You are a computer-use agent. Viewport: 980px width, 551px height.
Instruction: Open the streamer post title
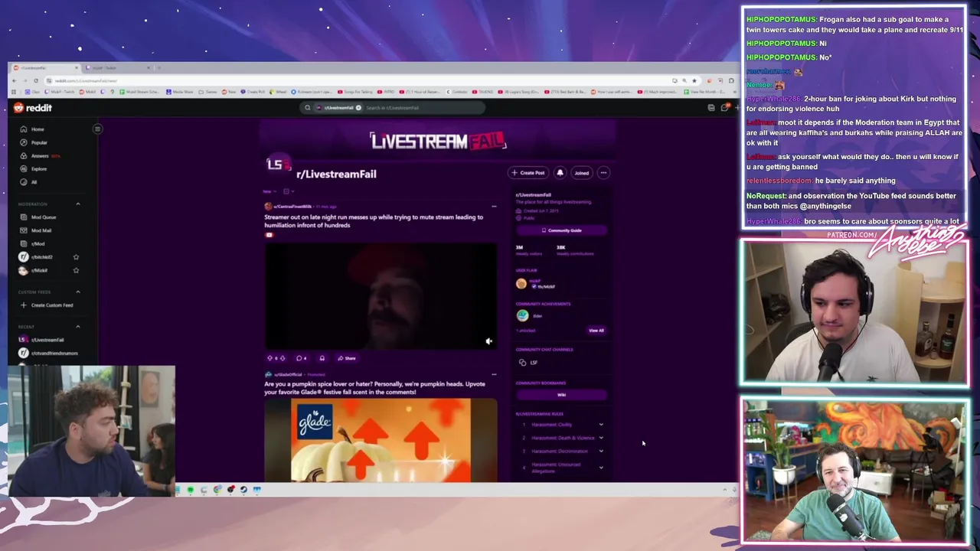pos(374,221)
